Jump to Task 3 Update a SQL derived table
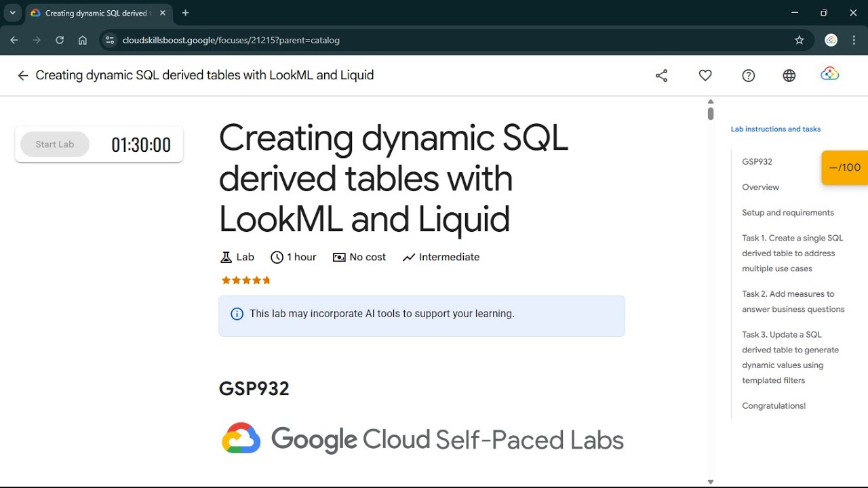868x488 pixels. [x=790, y=357]
